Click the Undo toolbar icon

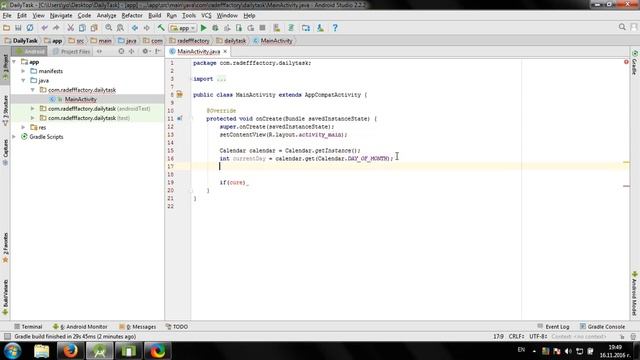click(x=44, y=28)
